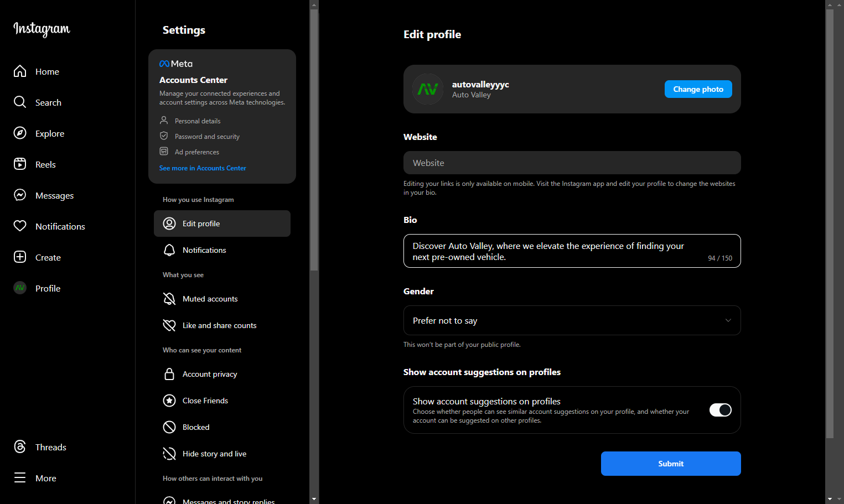Open See more in Accounts Center link

point(203,168)
